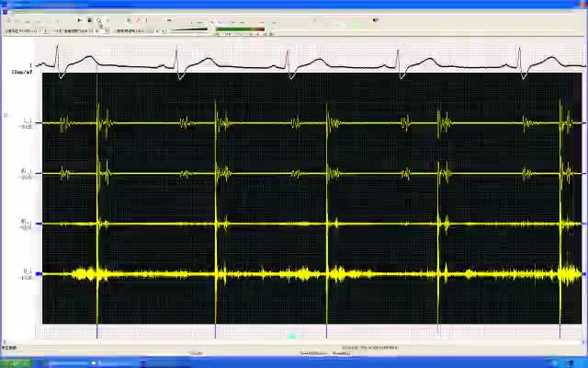This screenshot has width=588, height=368.
Task: Click the ECG lead I trace label
Action: pyautogui.click(x=31, y=66)
